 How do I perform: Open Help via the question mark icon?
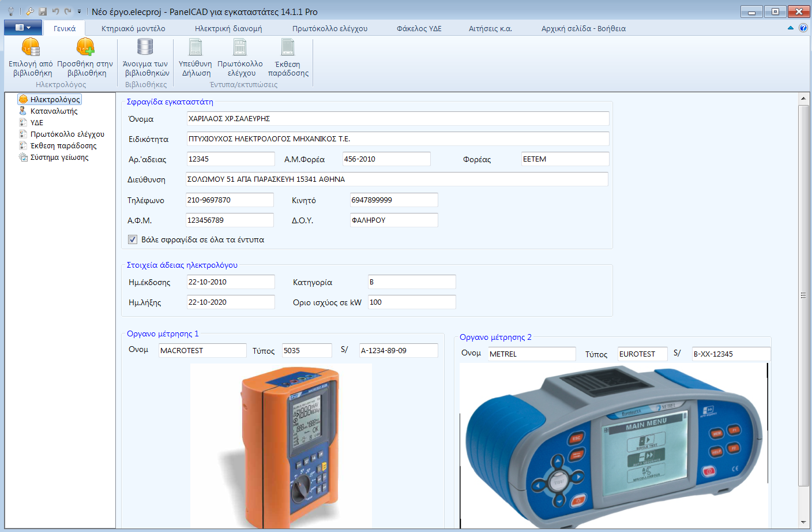pyautogui.click(x=803, y=28)
